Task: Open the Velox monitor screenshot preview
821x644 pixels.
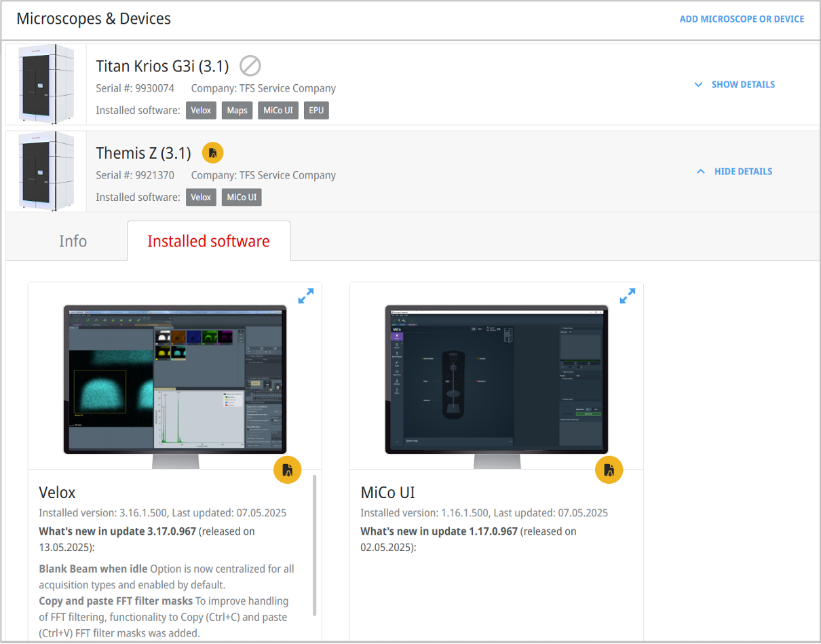Action: point(175,380)
